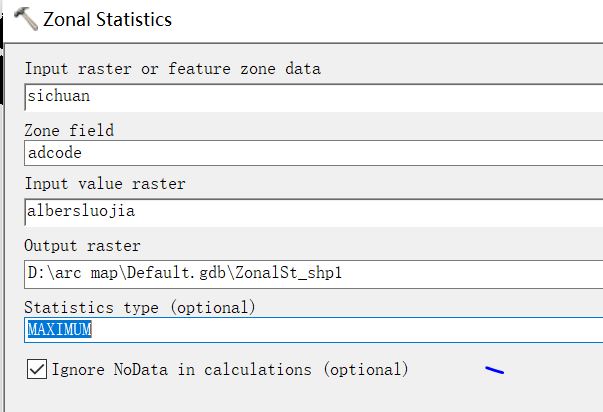Click the highlighted MAXIMUM text
Image resolution: width=603 pixels, height=412 pixels.
[x=59, y=330]
